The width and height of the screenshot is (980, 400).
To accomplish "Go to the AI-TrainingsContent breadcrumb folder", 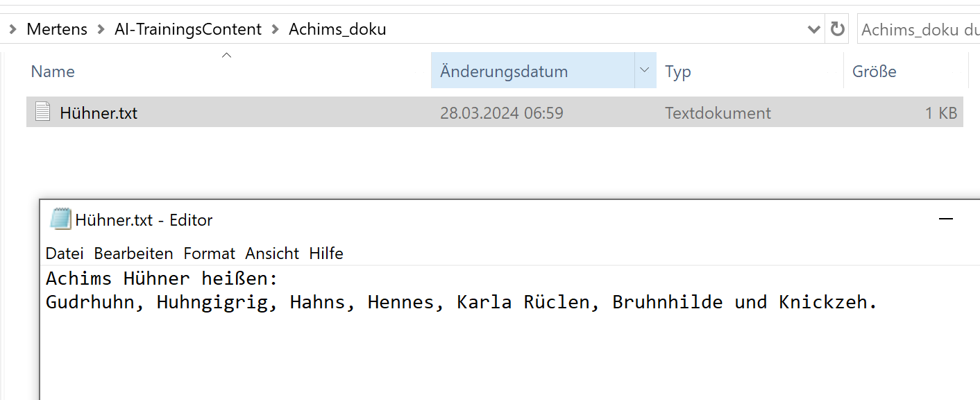I will [x=188, y=29].
